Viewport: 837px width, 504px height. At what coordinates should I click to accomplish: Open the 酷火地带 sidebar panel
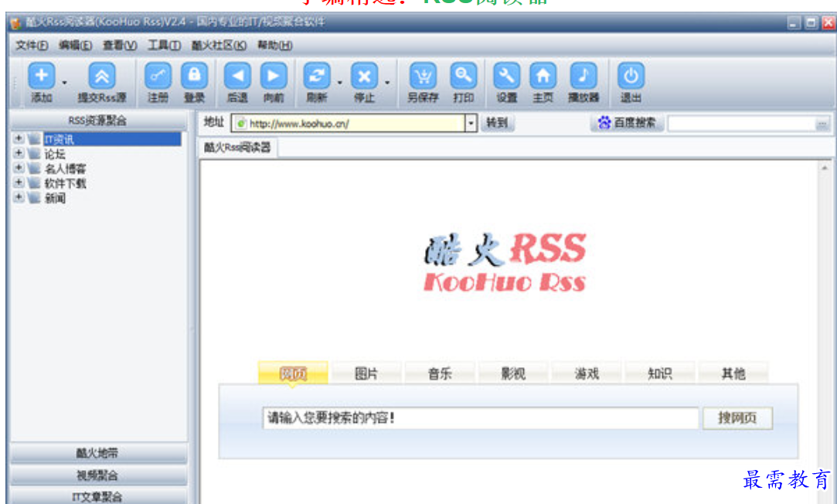click(98, 453)
